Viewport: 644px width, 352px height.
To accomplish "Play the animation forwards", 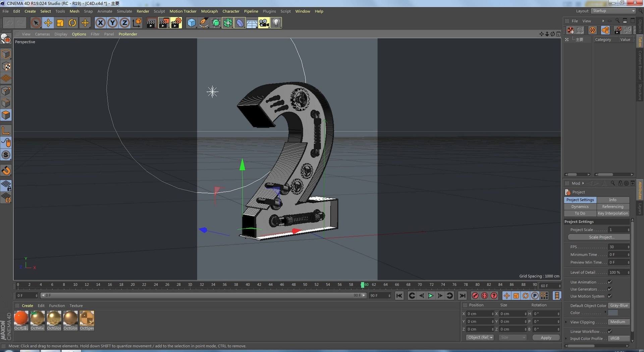I will tap(431, 296).
